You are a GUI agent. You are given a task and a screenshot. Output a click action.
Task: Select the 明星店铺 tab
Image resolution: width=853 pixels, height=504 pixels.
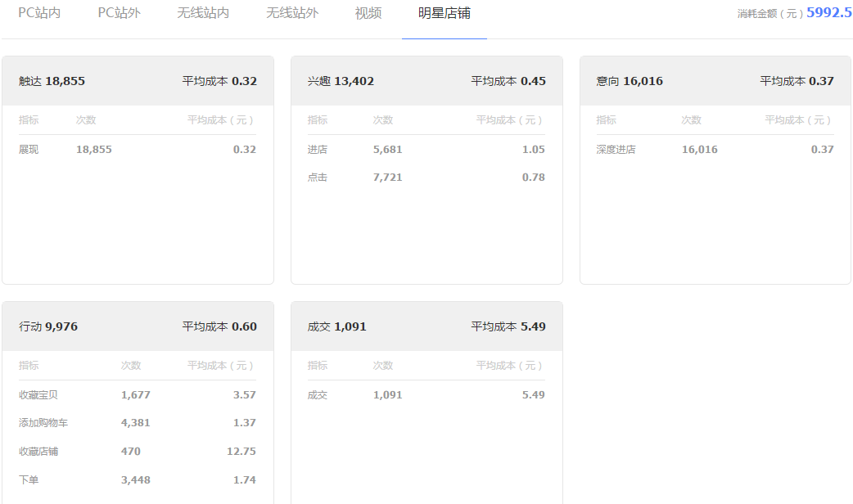pyautogui.click(x=444, y=14)
